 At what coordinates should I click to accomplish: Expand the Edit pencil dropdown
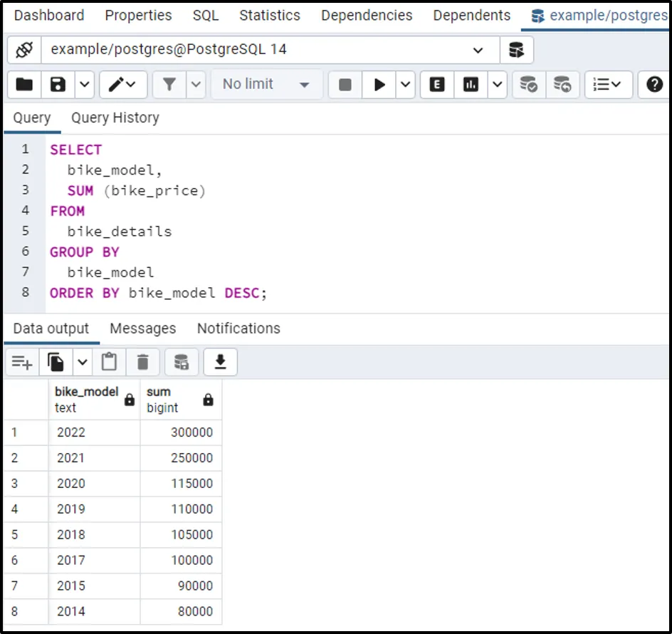click(x=123, y=85)
